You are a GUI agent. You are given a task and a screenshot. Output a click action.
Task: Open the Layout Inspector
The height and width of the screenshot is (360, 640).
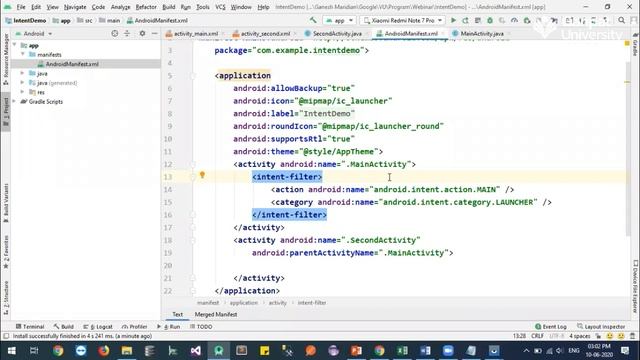[x=601, y=327]
